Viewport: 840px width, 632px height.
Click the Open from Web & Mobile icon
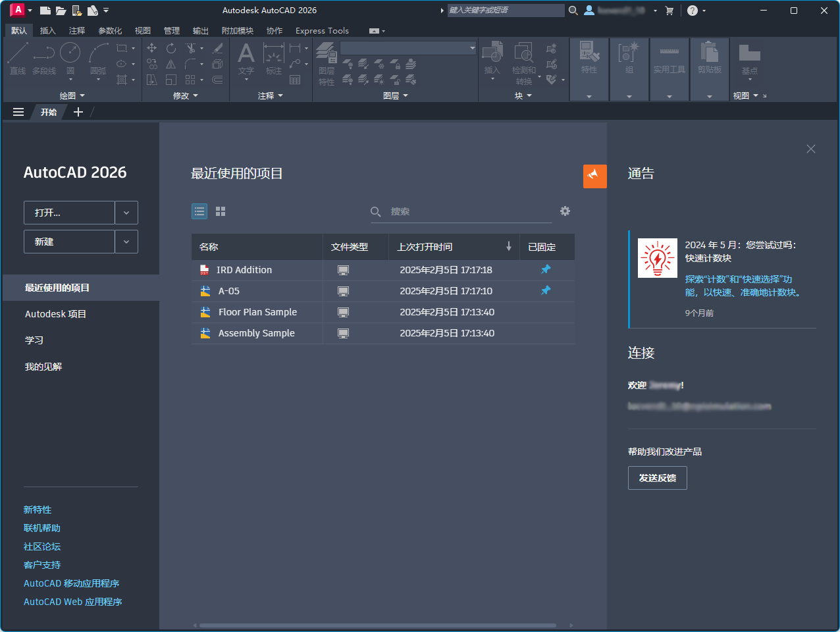click(77, 11)
